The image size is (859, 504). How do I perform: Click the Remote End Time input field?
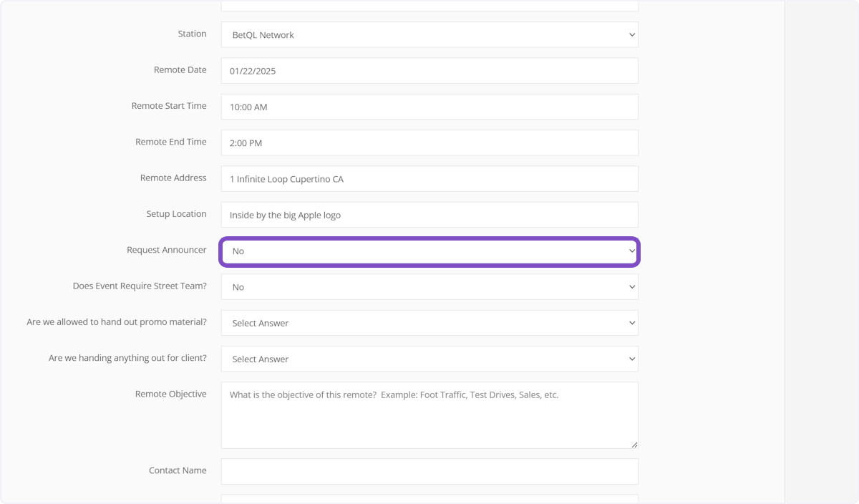[x=429, y=142]
